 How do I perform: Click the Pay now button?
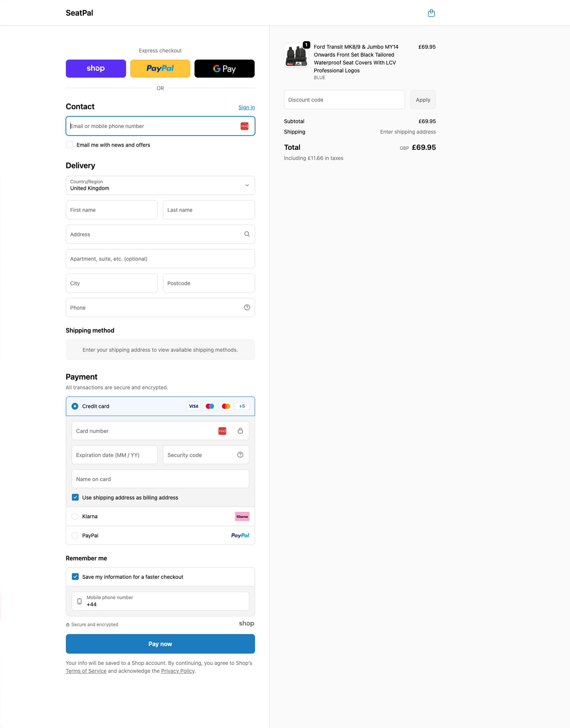[160, 644]
